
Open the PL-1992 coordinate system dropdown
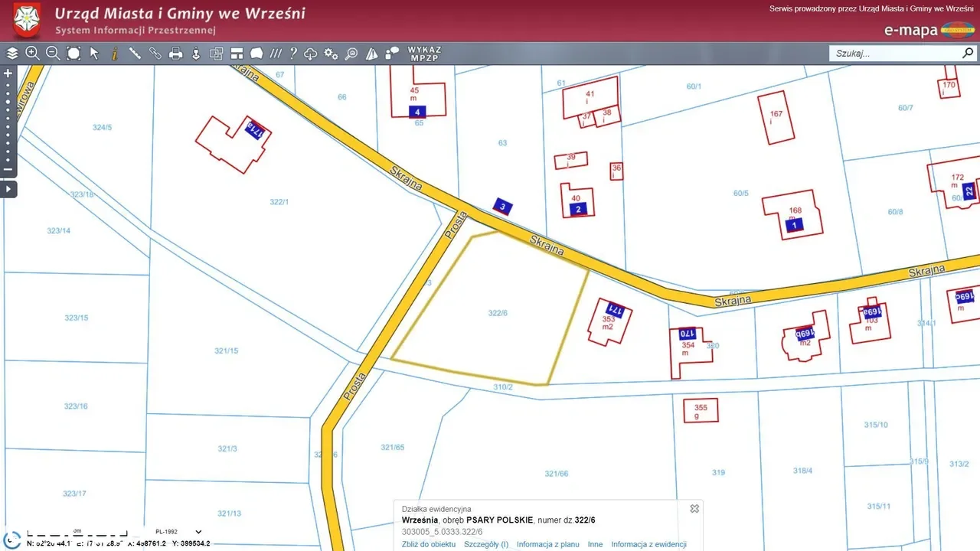point(198,532)
